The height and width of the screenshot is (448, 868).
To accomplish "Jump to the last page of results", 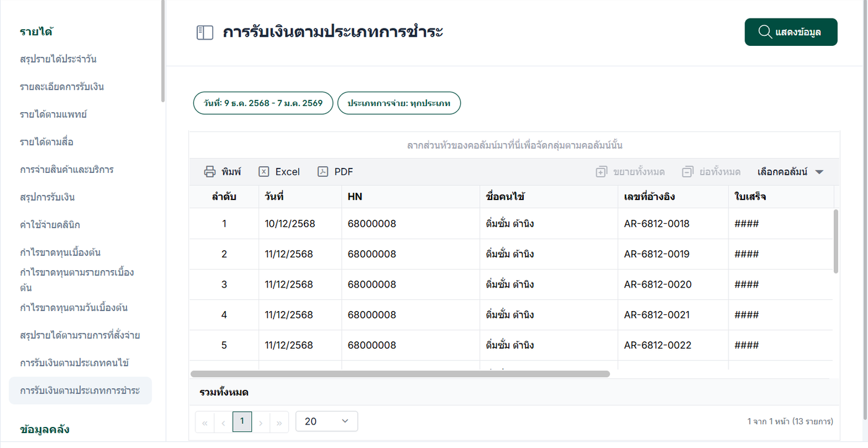I will click(x=280, y=422).
